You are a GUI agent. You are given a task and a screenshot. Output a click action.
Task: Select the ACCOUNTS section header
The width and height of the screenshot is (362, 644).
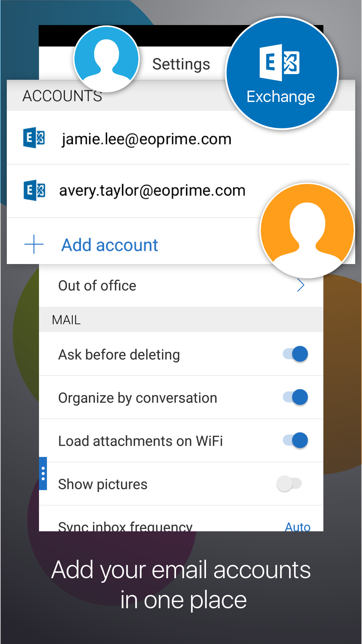(62, 96)
